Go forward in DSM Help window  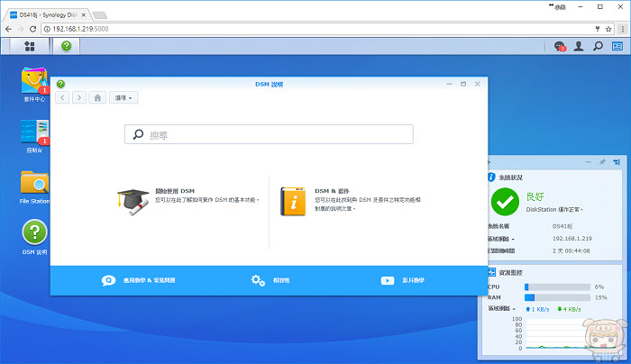(79, 97)
